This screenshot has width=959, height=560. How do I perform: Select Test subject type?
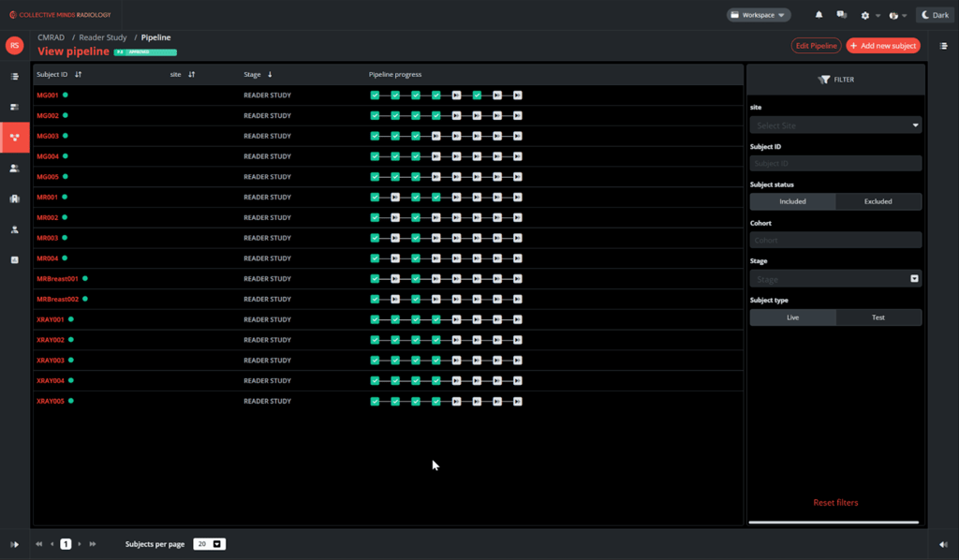(878, 317)
